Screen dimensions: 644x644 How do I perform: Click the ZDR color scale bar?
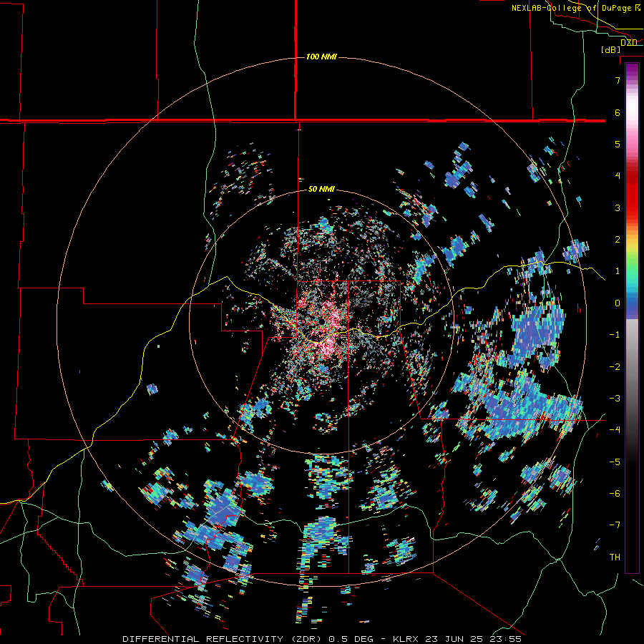click(x=632, y=318)
